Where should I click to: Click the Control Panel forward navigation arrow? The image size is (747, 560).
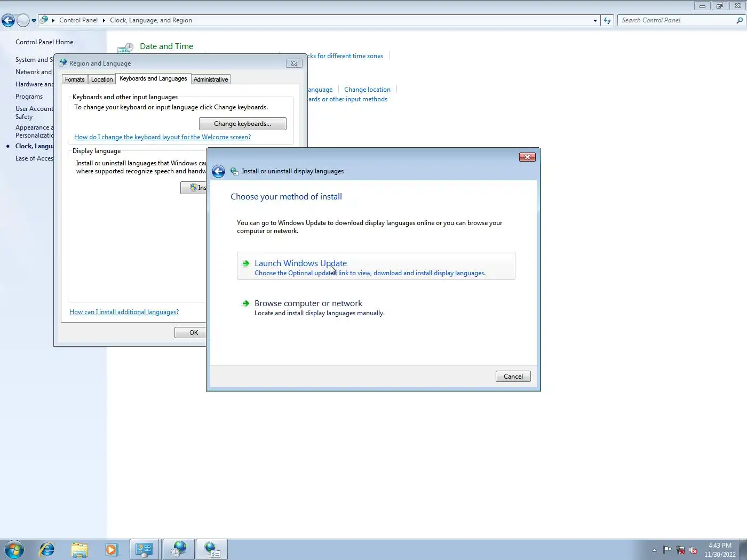[x=23, y=20]
